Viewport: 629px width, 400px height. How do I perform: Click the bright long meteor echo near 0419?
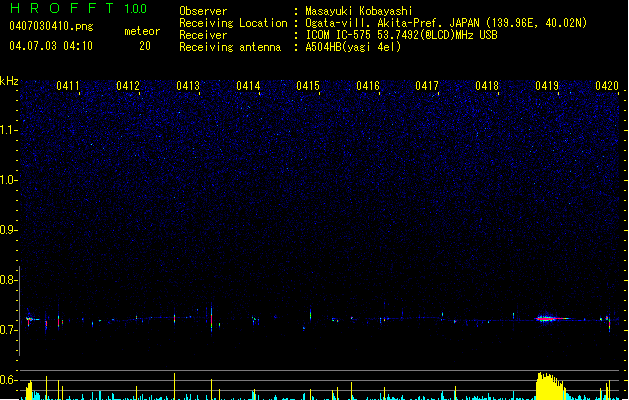552,319
